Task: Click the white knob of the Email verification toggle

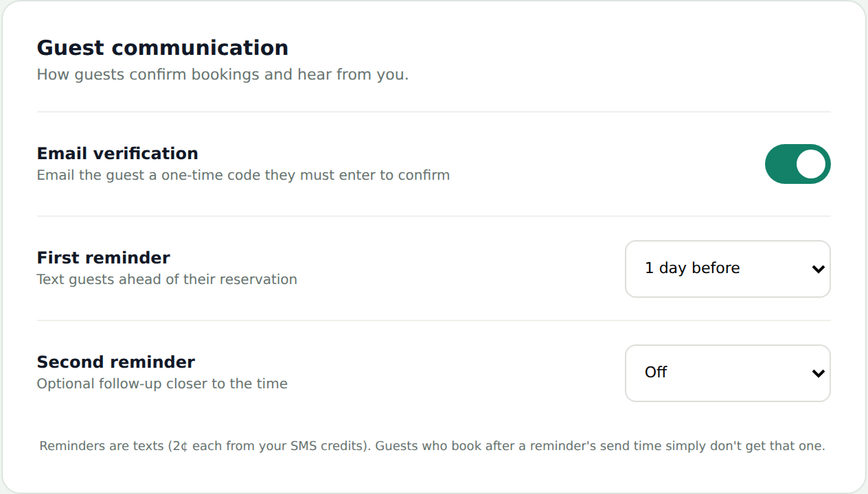Action: (811, 164)
